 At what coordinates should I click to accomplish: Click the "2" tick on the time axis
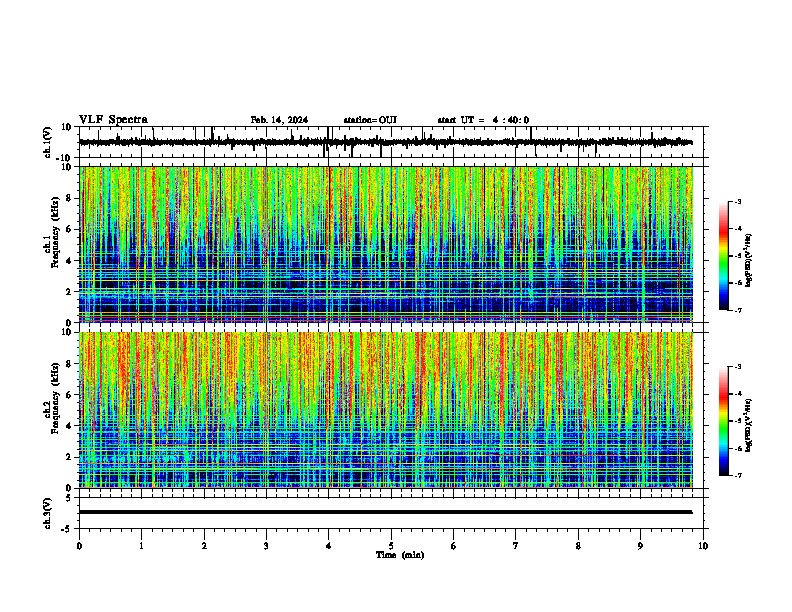[x=204, y=546]
